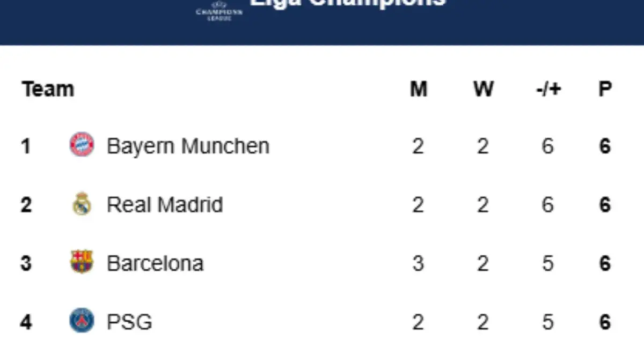644x362 pixels.
Task: Click the Champions League logo in header
Action: [219, 11]
